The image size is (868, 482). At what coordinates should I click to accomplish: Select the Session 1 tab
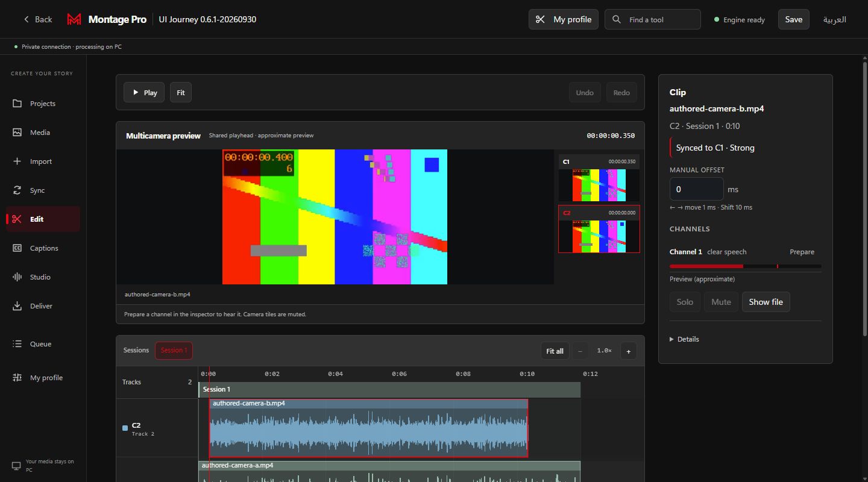174,350
